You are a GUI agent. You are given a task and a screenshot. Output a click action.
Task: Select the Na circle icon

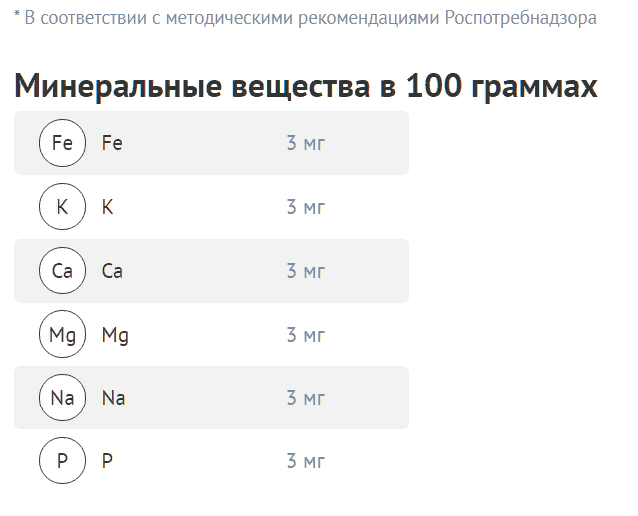click(62, 398)
